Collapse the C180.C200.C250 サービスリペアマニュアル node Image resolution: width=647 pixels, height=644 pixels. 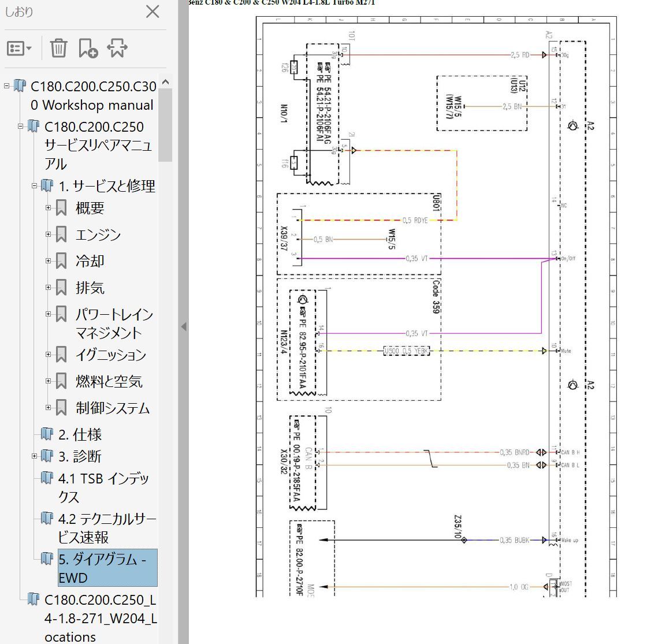20,126
